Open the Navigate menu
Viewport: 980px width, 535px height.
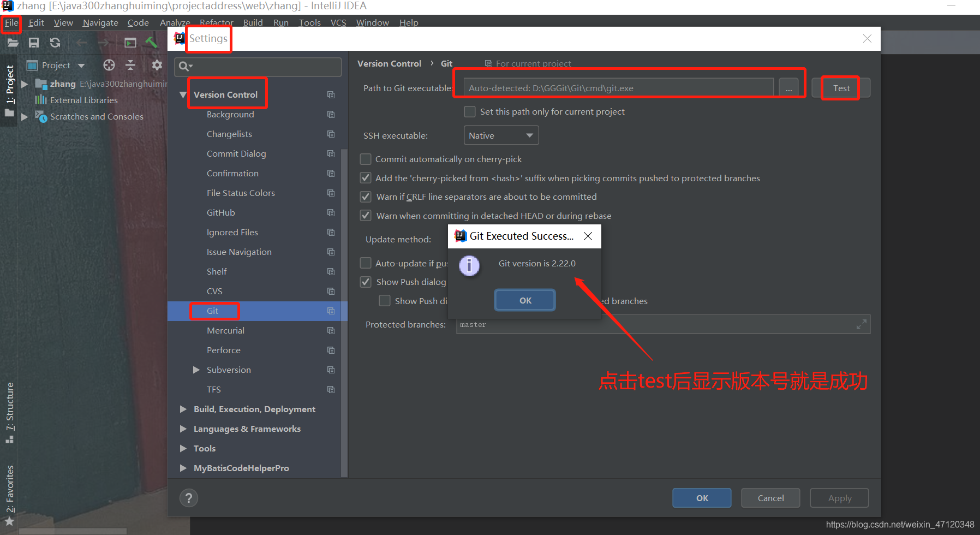pyautogui.click(x=100, y=22)
